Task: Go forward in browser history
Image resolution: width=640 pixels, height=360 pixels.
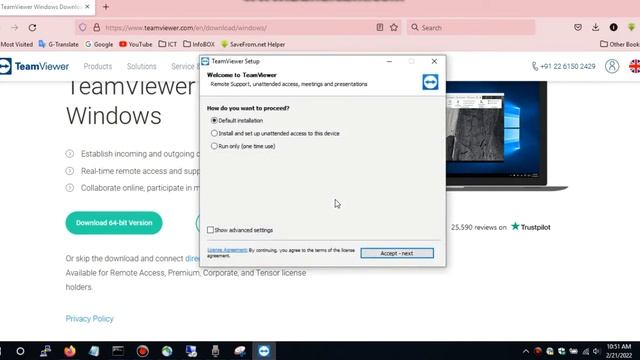Action: click(x=15, y=28)
